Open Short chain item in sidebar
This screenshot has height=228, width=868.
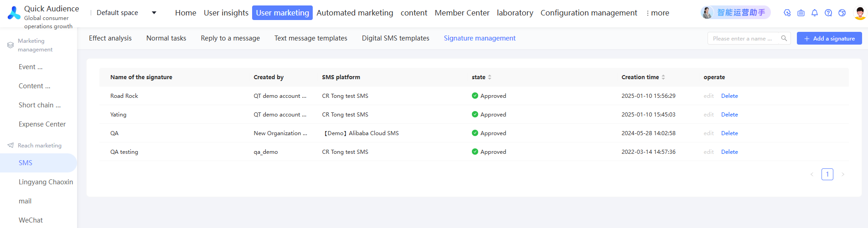coord(40,105)
